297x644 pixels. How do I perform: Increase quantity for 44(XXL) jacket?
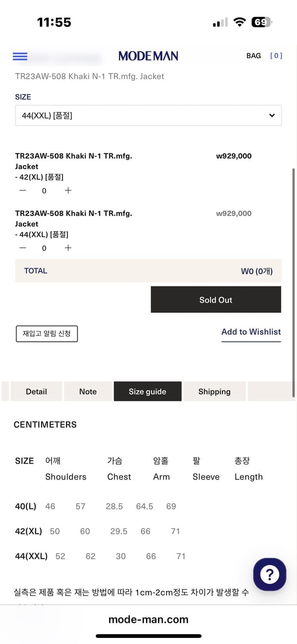pos(68,248)
